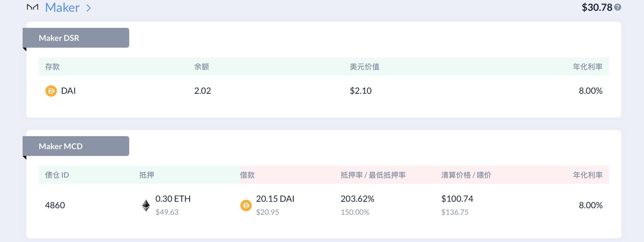Click the ETH collateral icon

[146, 205]
